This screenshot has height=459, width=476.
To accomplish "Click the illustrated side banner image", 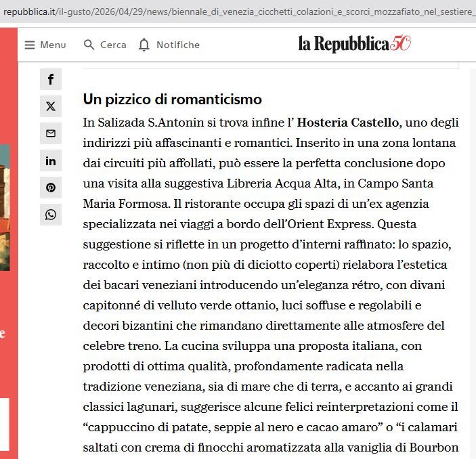I will (5, 208).
